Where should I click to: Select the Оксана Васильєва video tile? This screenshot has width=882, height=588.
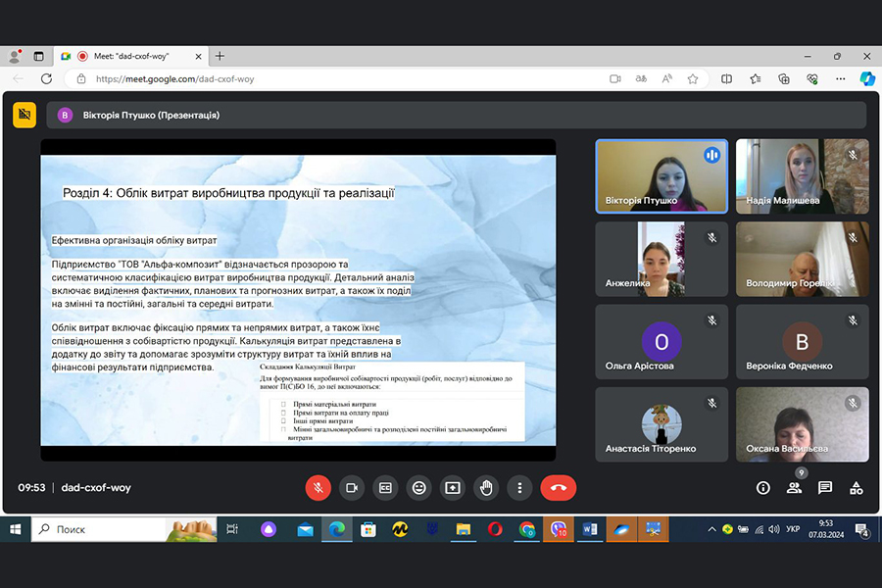pos(802,424)
